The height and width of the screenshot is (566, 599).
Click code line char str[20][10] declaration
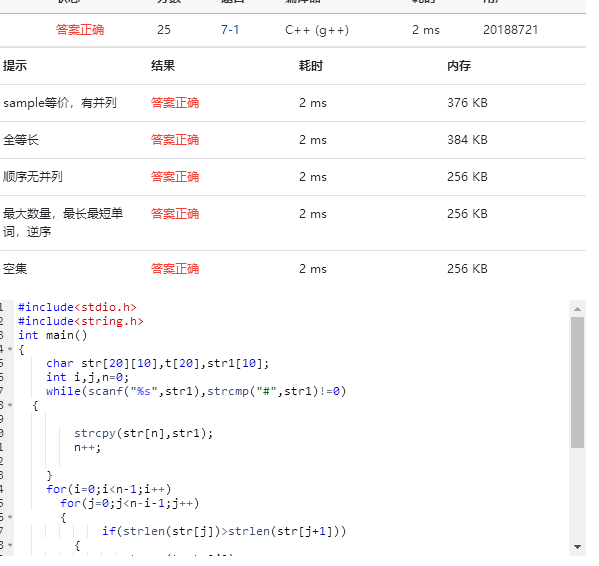click(157, 363)
